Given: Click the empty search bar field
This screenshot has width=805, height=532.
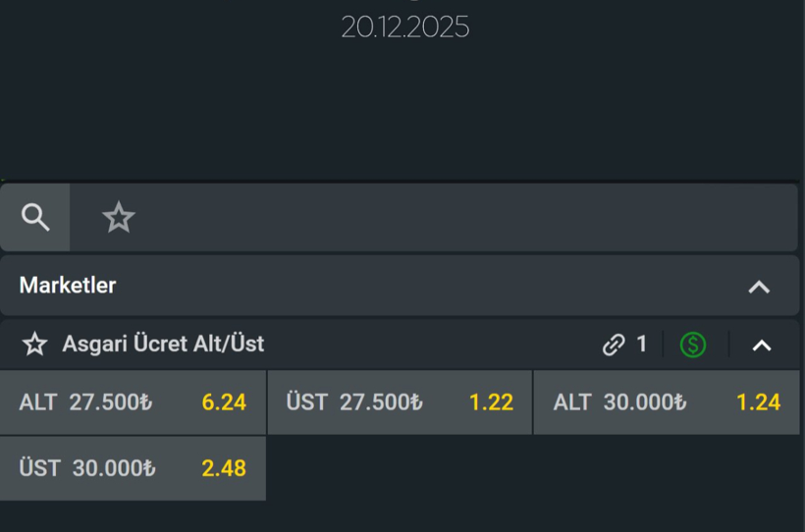Looking at the screenshot, I should pyautogui.click(x=461, y=217).
